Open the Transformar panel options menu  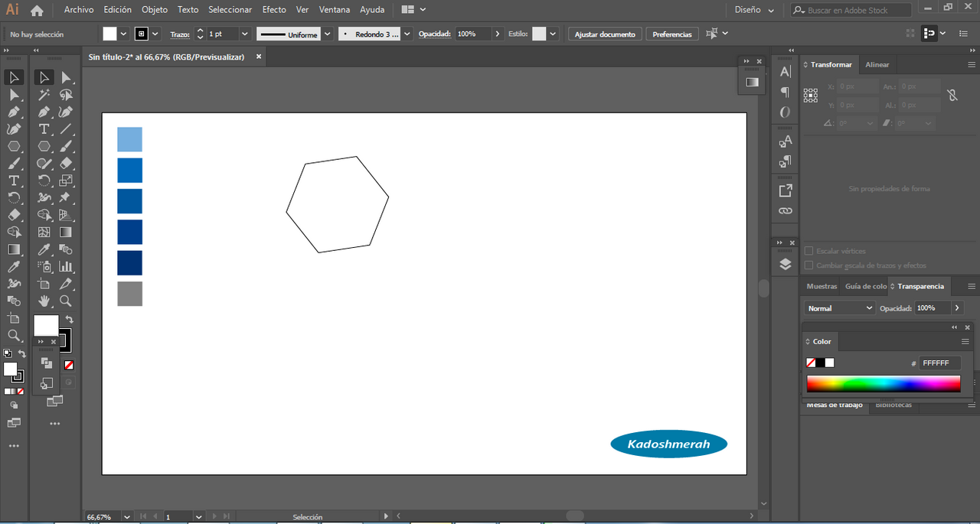point(971,65)
